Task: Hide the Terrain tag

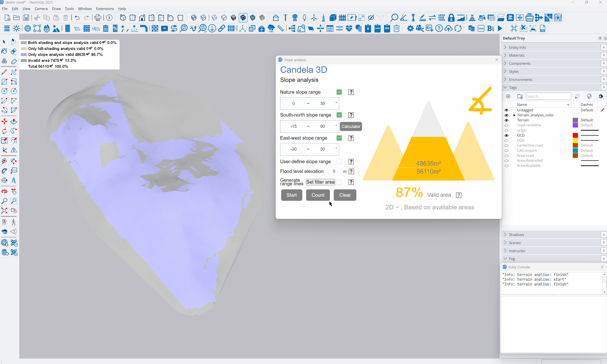Action: click(x=506, y=120)
